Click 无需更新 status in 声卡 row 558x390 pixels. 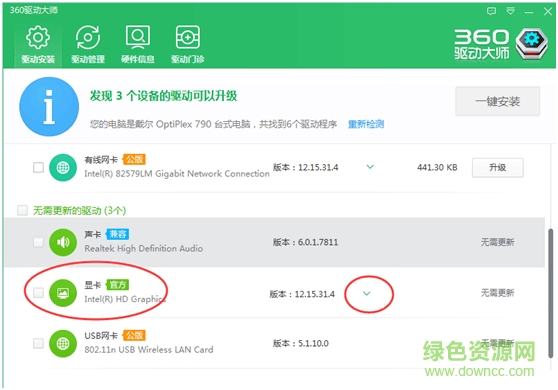pos(498,242)
